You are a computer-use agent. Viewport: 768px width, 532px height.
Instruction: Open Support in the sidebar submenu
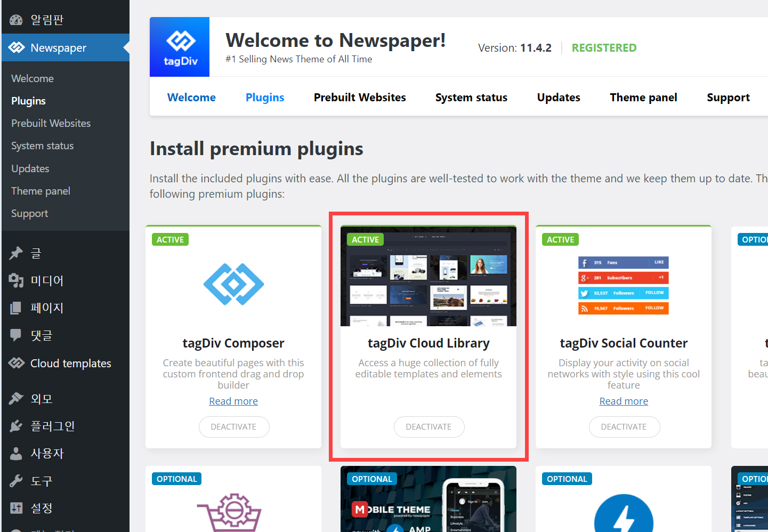30,213
